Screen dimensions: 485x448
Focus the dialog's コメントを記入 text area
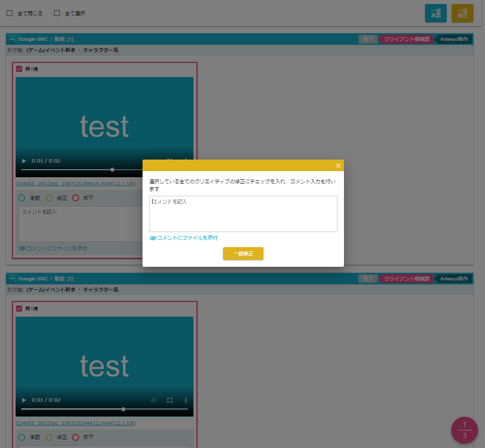click(x=243, y=214)
